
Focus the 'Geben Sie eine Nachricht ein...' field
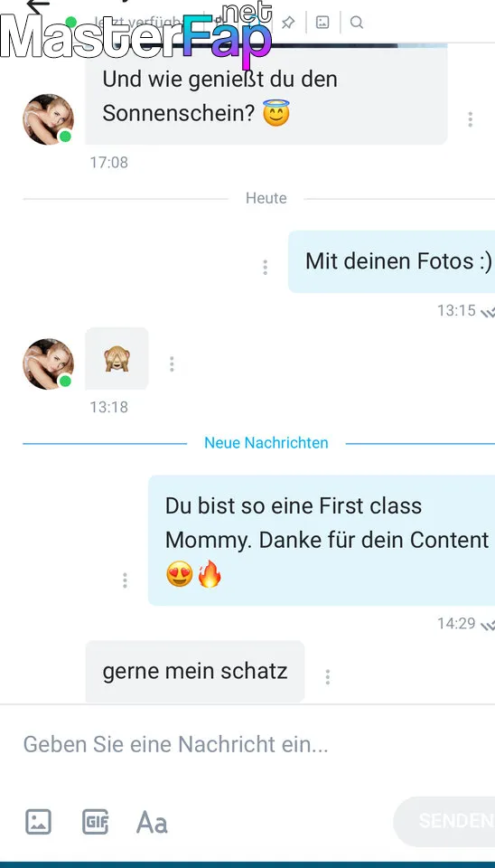247,744
